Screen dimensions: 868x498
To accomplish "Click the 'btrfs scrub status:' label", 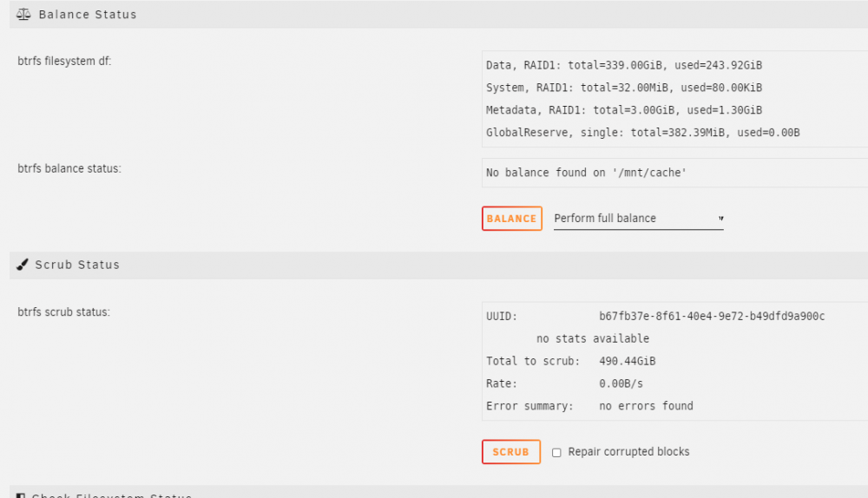I will click(x=63, y=312).
